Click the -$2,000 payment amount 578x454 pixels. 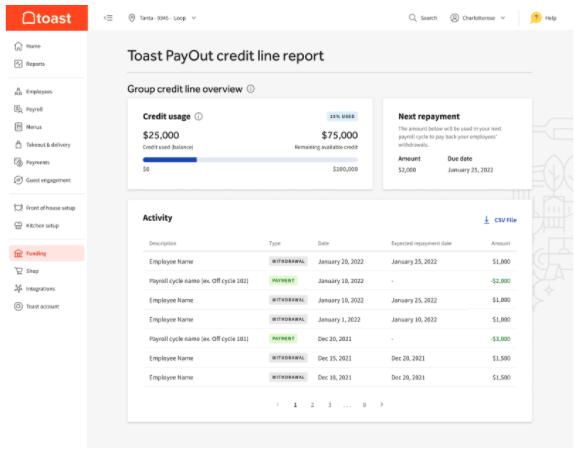pos(501,281)
